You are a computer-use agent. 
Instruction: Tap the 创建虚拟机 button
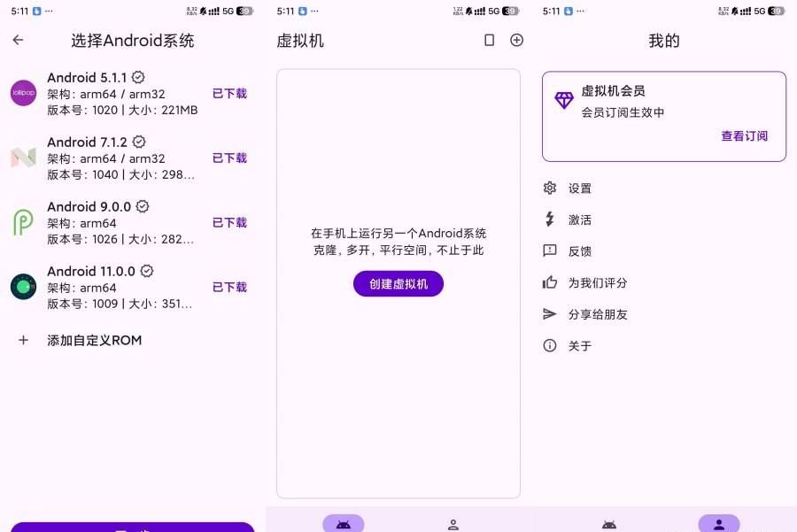pyautogui.click(x=398, y=283)
